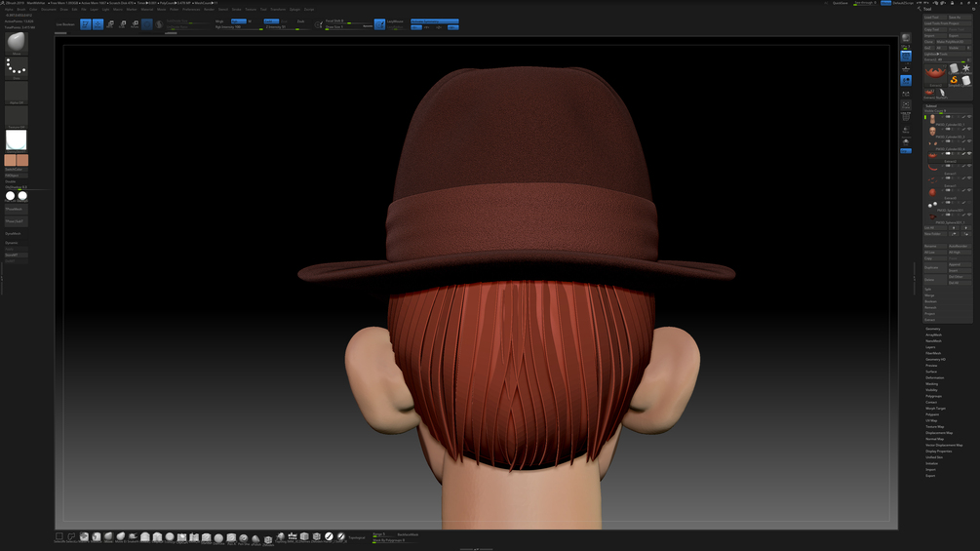Click the Live Boolean button

[65, 24]
